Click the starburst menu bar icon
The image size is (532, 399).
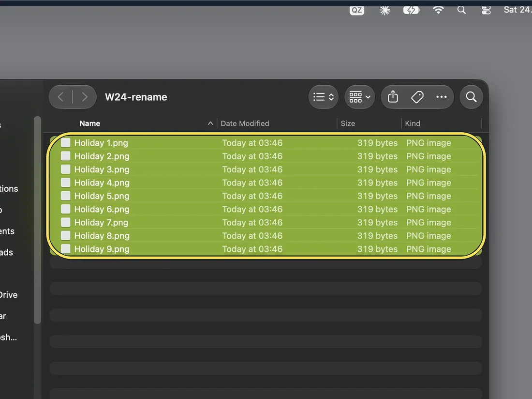[385, 11]
